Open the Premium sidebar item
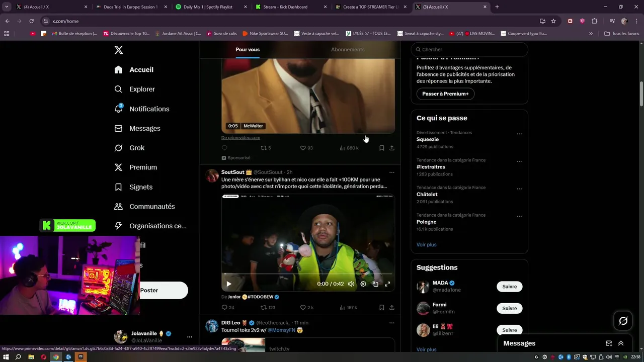This screenshot has height=362, width=644. [x=136, y=167]
